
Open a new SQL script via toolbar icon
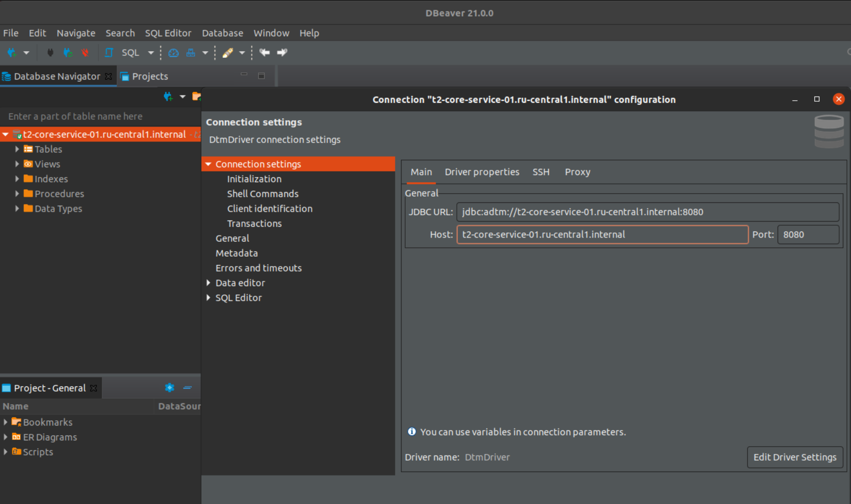coord(109,53)
